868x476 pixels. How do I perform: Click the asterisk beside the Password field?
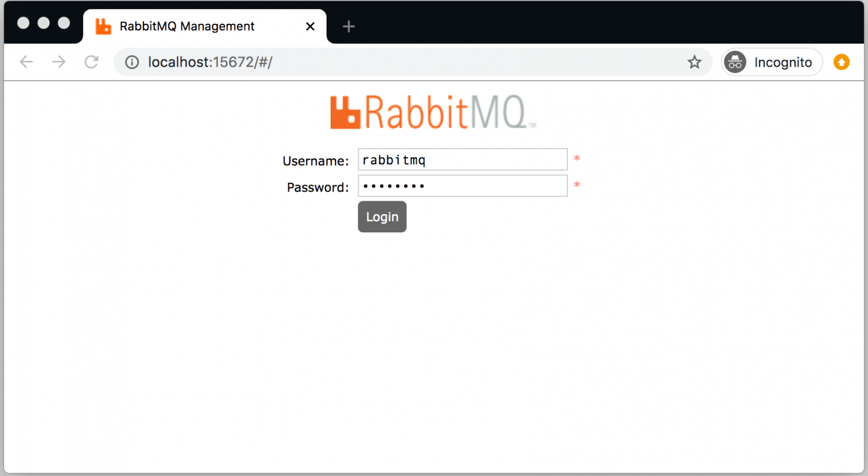(577, 185)
